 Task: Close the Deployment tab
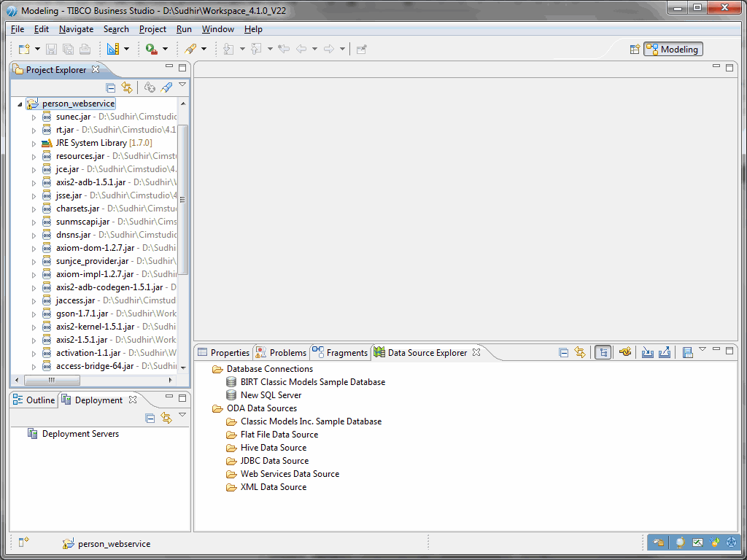pos(133,400)
